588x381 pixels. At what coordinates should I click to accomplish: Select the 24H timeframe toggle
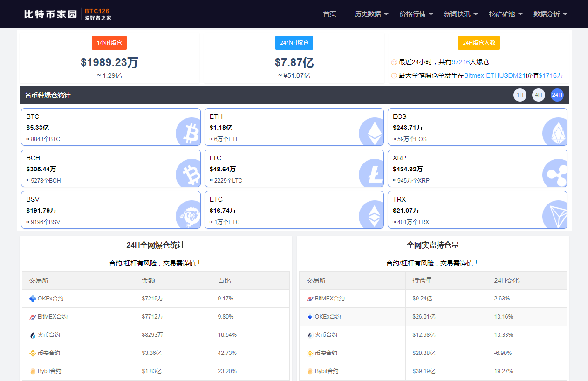pyautogui.click(x=557, y=95)
